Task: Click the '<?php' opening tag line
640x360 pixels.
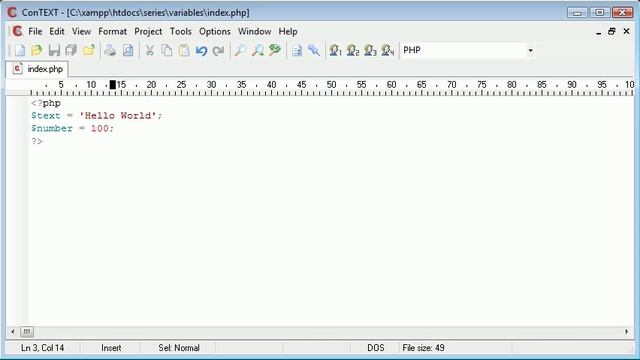Action: [x=46, y=103]
